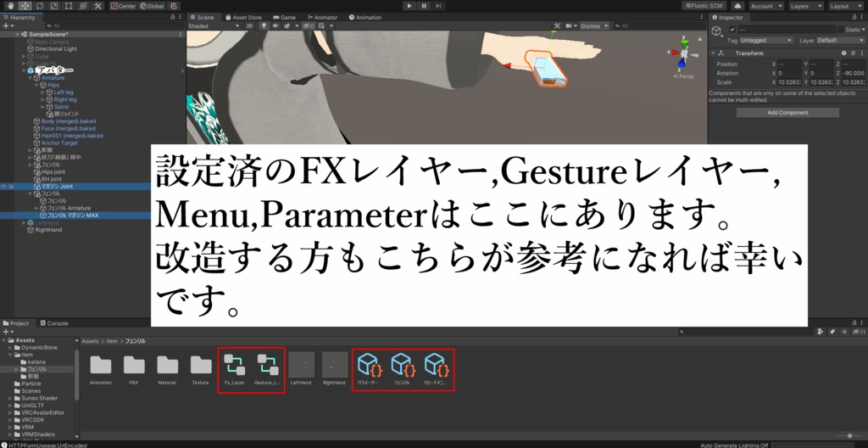Open the Tag Untagged dropdown
This screenshot has width=868, height=448.
tap(766, 40)
